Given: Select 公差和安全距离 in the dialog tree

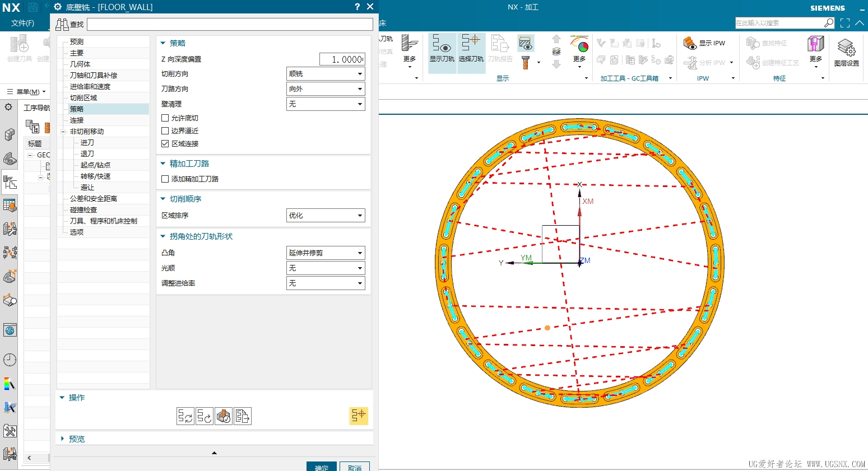Looking at the screenshot, I should 94,199.
